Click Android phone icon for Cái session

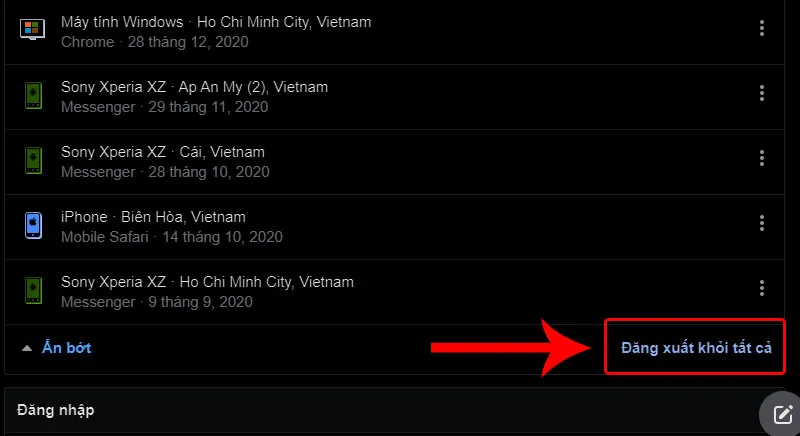(x=34, y=160)
